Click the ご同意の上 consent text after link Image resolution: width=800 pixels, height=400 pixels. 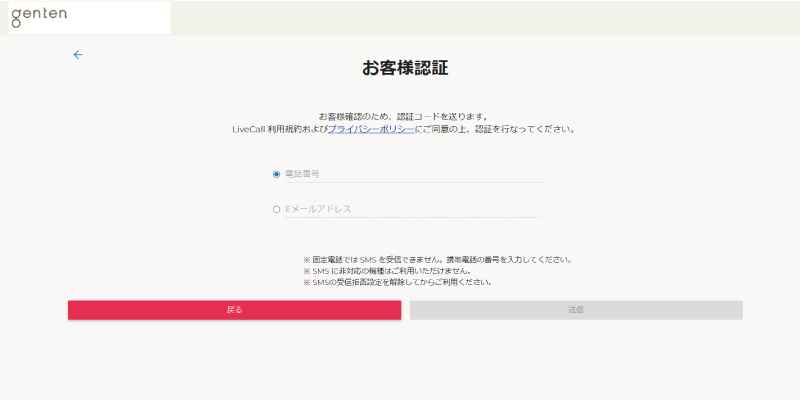pyautogui.click(x=494, y=129)
